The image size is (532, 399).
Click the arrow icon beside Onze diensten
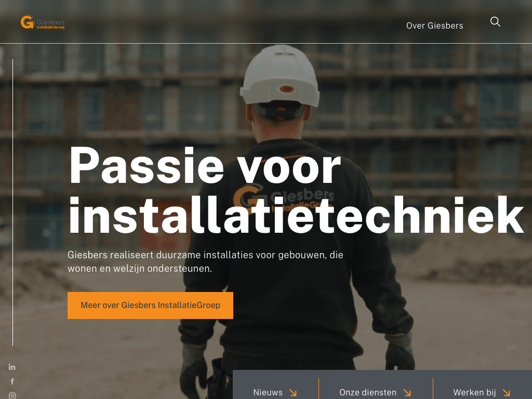click(407, 393)
